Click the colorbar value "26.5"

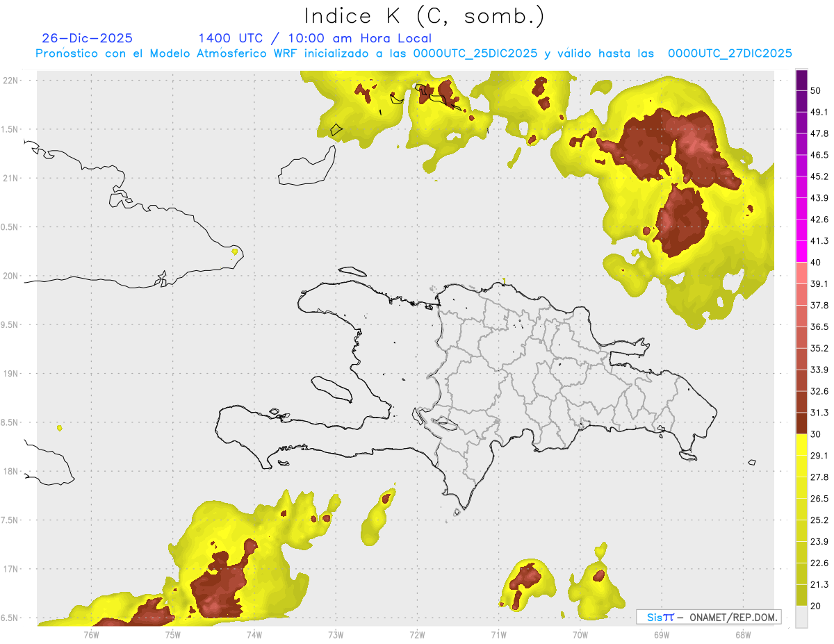click(819, 499)
